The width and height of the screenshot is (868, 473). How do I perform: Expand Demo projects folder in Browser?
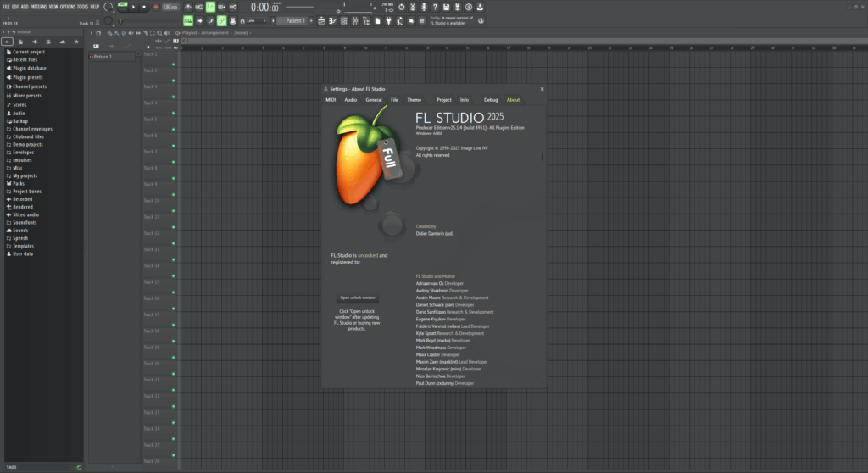pos(27,145)
